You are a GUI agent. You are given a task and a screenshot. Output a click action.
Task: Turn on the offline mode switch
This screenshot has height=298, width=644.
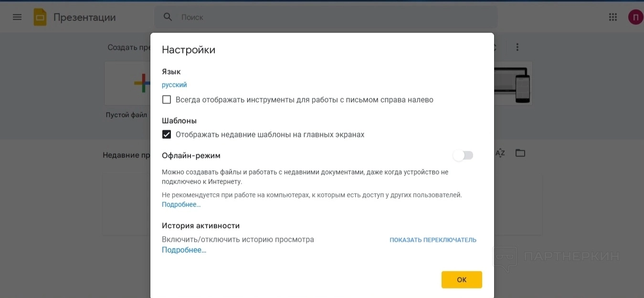[x=463, y=155]
